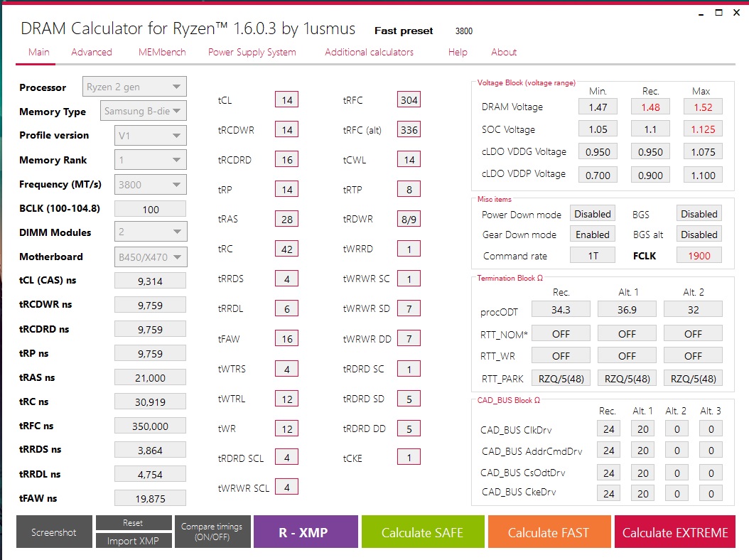Select the tCL value box 14
Viewport: 749px width, 560px height.
286,100
